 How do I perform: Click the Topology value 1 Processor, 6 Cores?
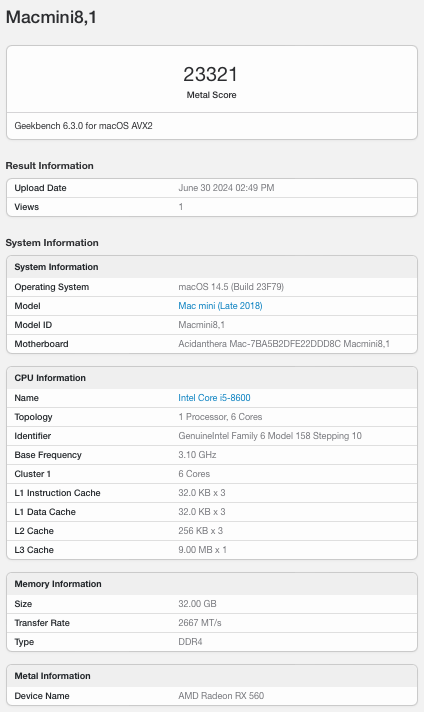tap(220, 417)
